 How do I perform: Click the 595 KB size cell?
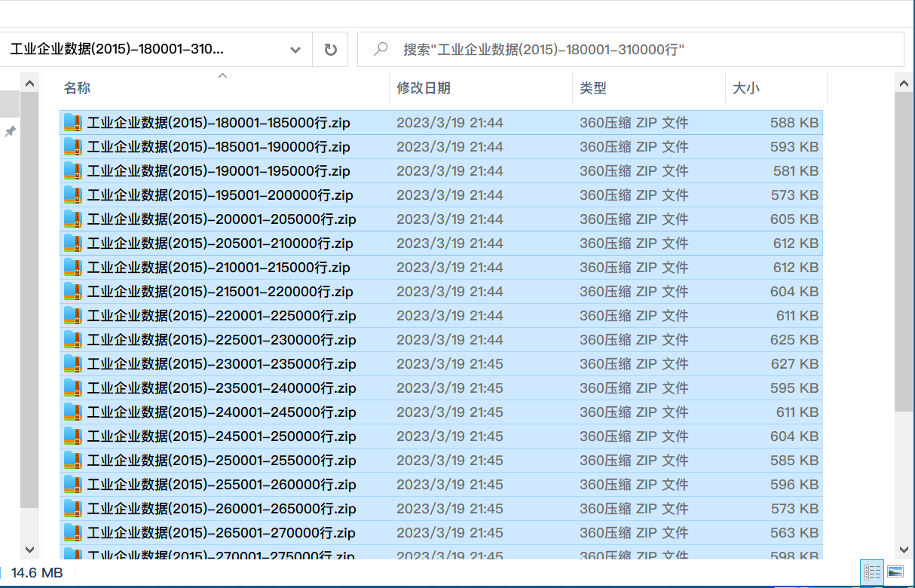tap(794, 388)
